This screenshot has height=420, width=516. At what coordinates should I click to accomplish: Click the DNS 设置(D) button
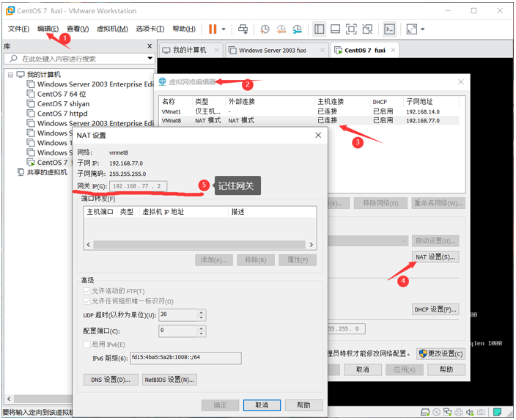(111, 380)
